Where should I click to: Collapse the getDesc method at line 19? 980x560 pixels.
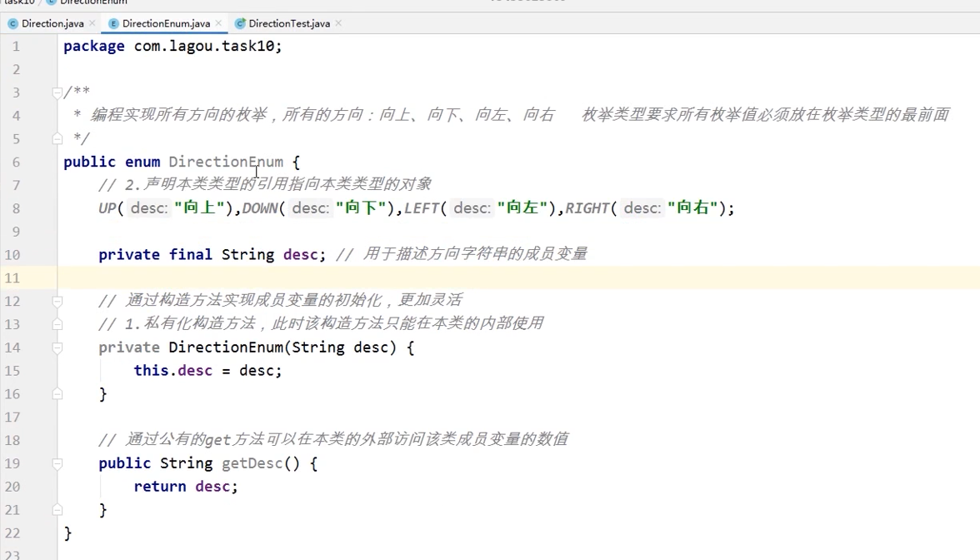(57, 463)
